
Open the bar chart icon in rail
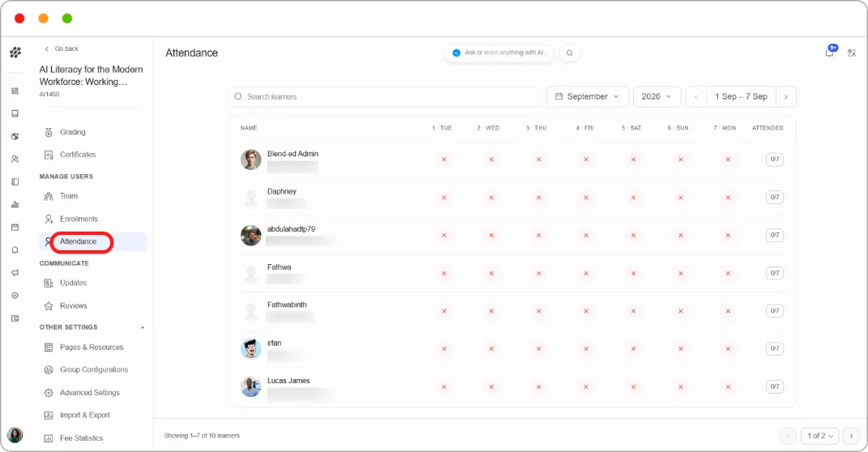tap(15, 205)
